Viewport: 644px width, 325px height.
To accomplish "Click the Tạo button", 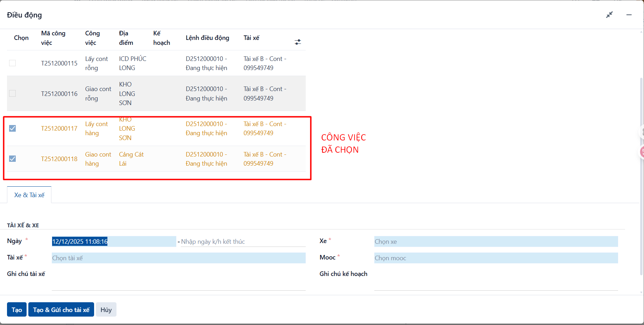I will [17, 310].
